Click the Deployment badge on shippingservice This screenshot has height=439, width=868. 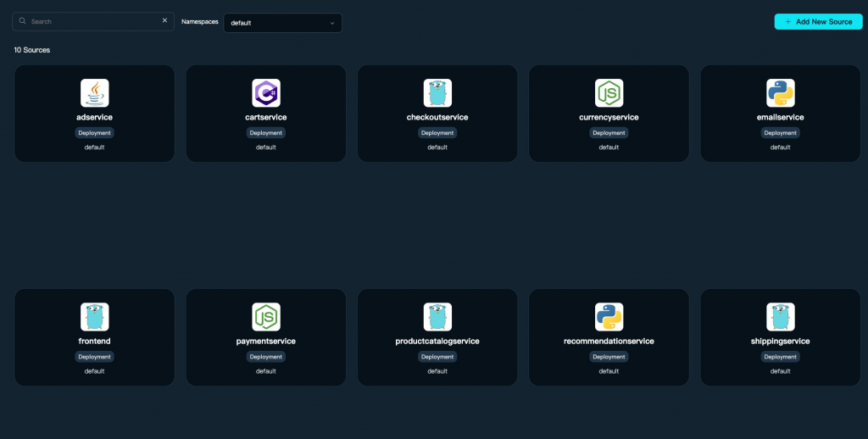tap(781, 357)
